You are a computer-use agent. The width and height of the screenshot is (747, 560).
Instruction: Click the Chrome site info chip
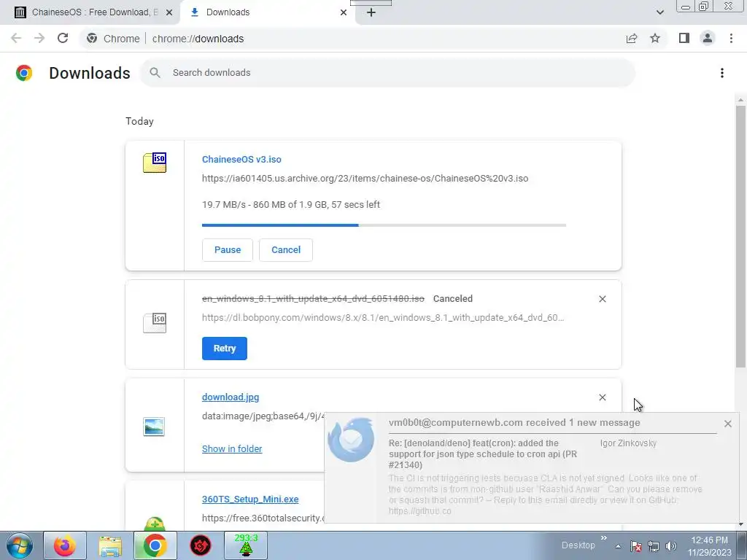(x=113, y=39)
